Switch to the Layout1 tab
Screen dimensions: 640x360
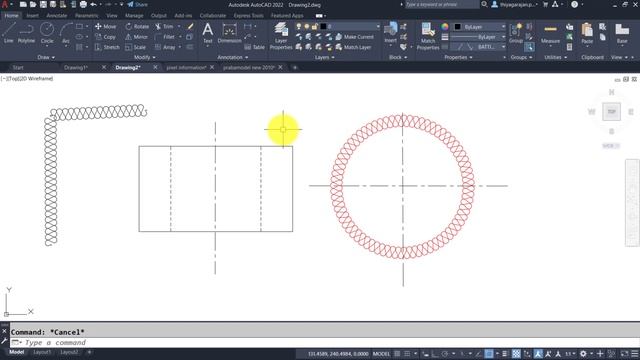(x=42, y=352)
